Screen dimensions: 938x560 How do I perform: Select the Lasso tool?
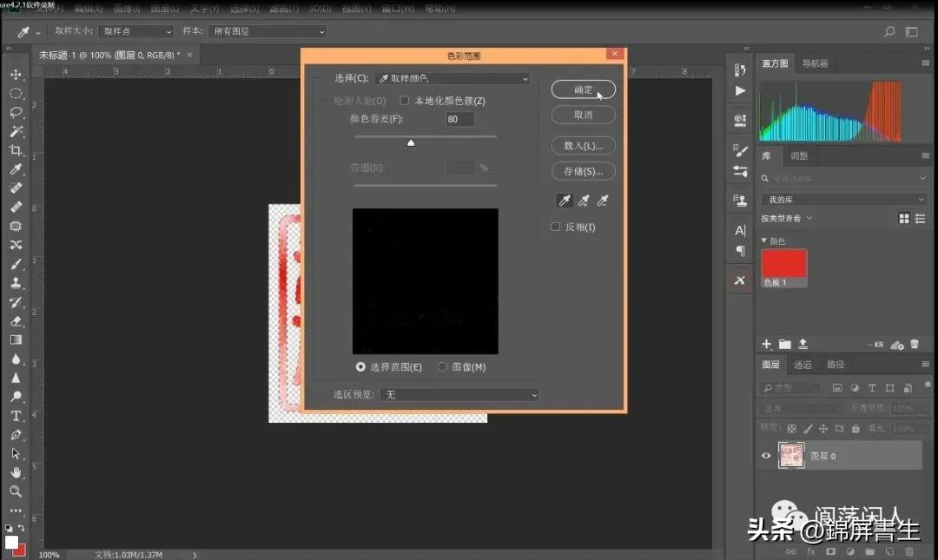pyautogui.click(x=16, y=113)
